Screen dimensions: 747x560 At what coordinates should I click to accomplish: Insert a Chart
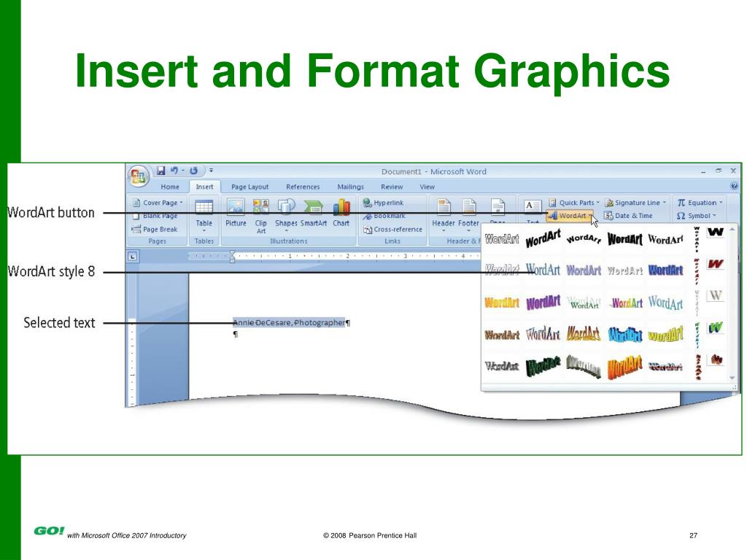tap(341, 214)
